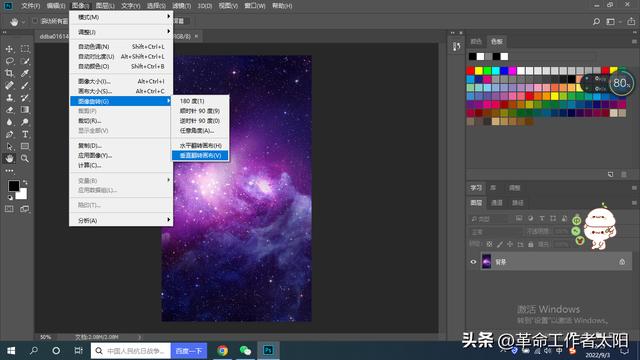Viewport: 640px width, 360px height.
Task: Select the Eraser tool
Action: [x=9, y=110]
